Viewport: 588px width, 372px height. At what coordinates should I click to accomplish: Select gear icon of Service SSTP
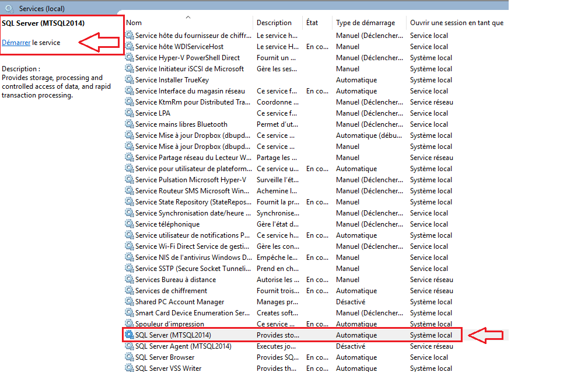[129, 268]
